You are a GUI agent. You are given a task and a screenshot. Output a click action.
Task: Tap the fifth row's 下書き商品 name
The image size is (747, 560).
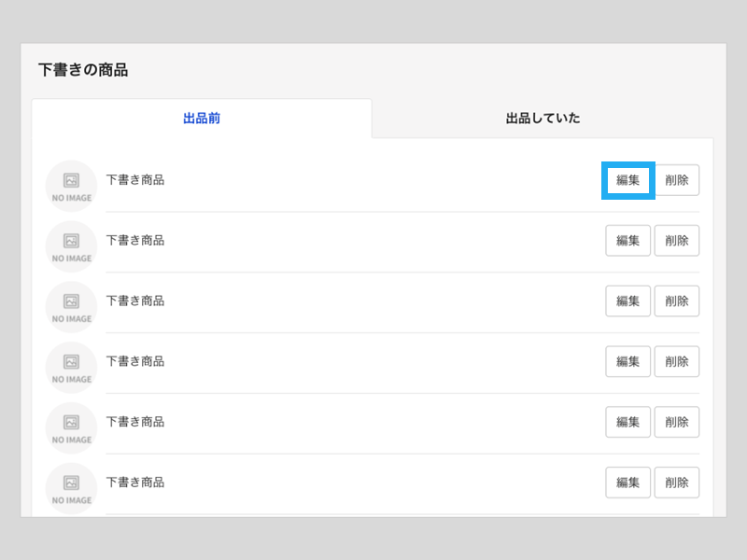tap(135, 422)
